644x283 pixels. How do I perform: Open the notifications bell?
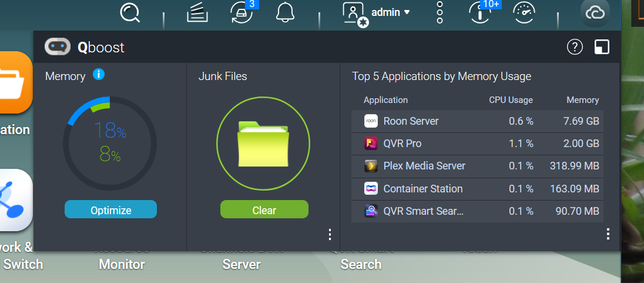(x=285, y=12)
